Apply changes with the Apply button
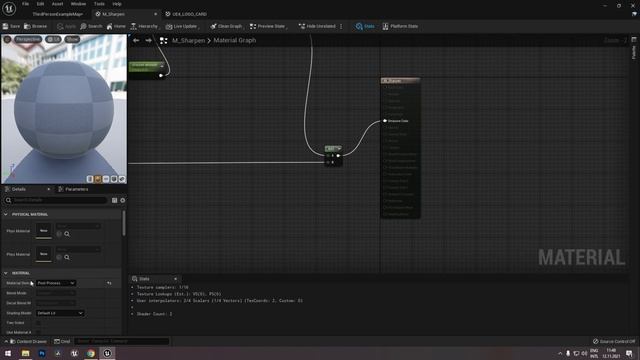 (x=67, y=26)
